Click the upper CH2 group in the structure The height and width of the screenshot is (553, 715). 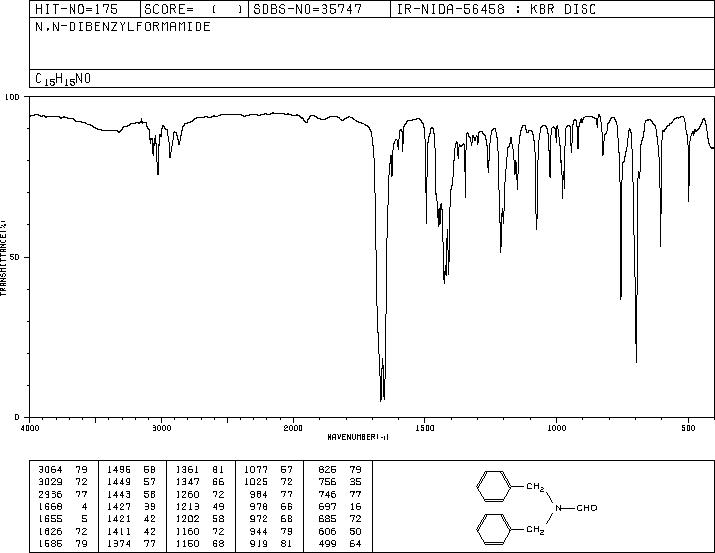(535, 487)
